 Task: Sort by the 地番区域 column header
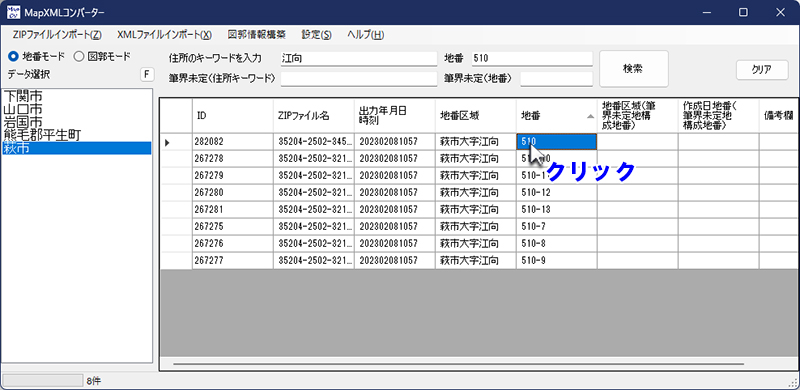click(x=476, y=116)
